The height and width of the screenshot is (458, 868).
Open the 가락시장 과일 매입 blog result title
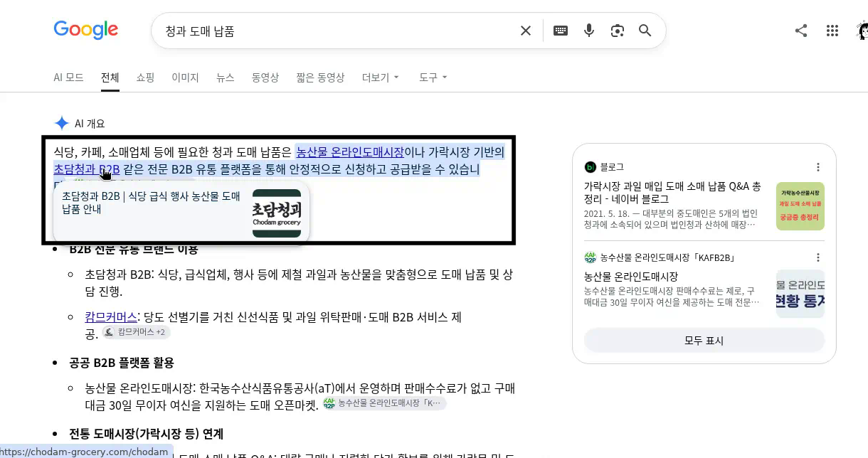pyautogui.click(x=672, y=192)
